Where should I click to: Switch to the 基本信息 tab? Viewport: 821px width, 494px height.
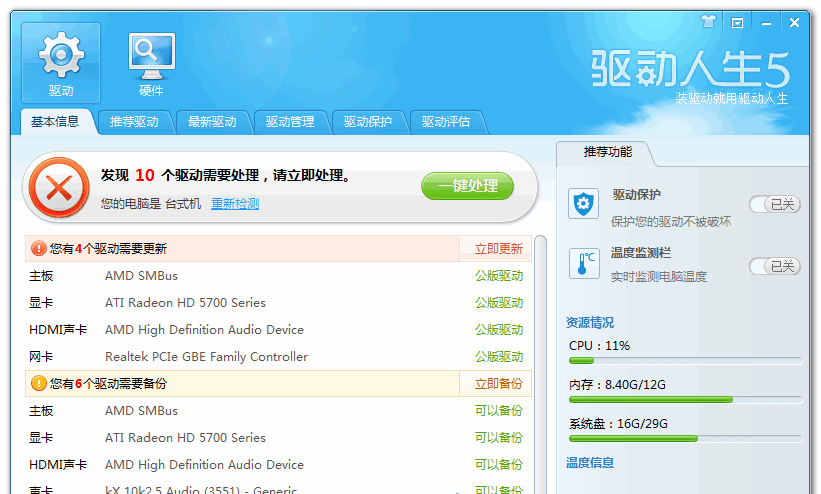(x=55, y=122)
